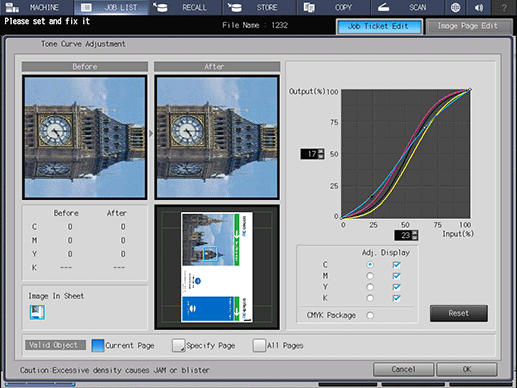Open help with the question mark icon
This screenshot has width=517, height=388.
[x=504, y=7]
